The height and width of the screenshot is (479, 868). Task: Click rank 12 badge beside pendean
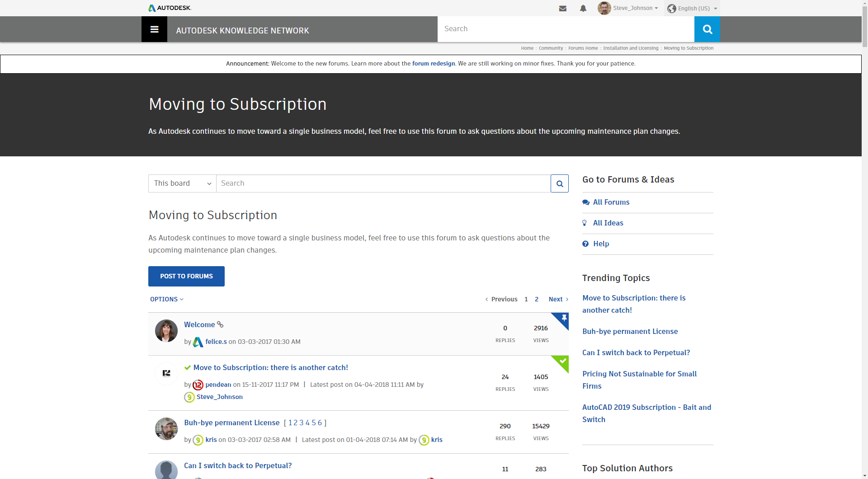click(x=198, y=385)
